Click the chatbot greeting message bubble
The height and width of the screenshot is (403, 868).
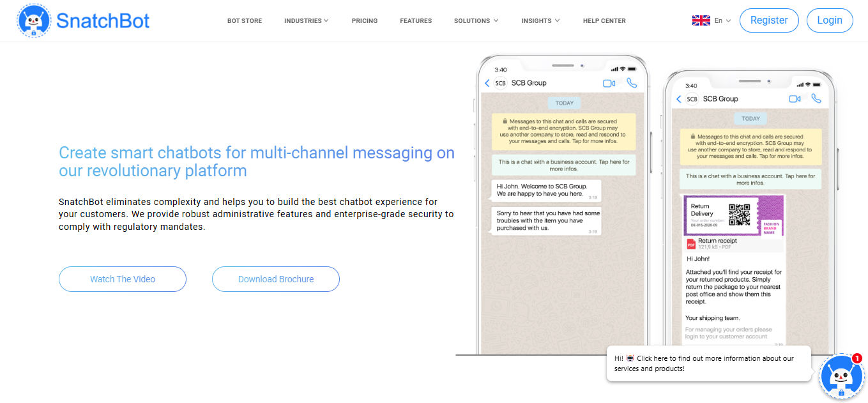[708, 363]
